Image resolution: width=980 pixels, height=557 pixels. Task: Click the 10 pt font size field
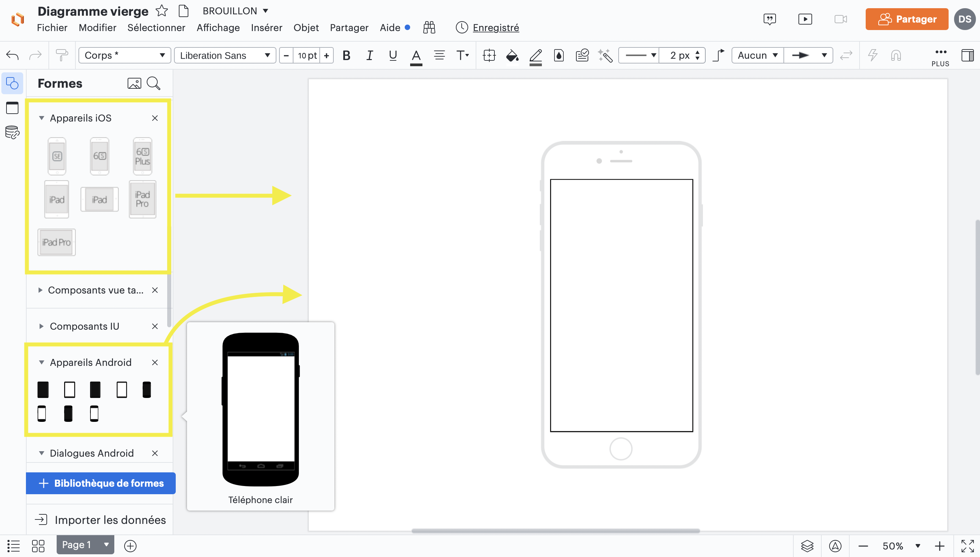(x=307, y=56)
